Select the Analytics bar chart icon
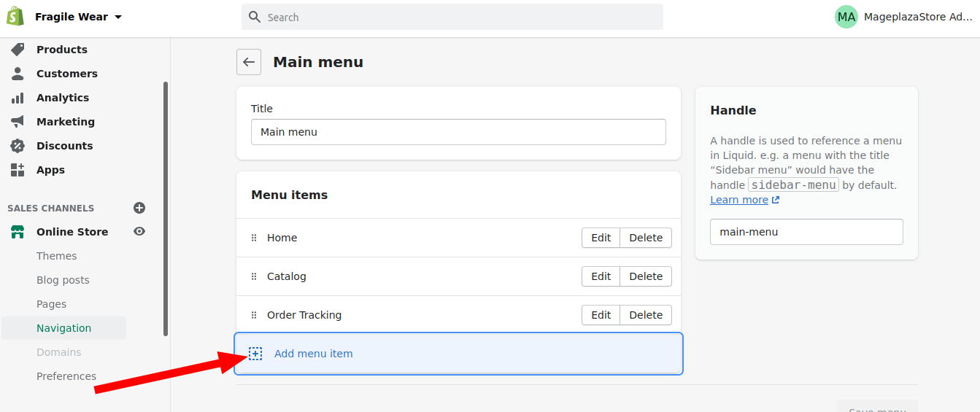 (18, 98)
